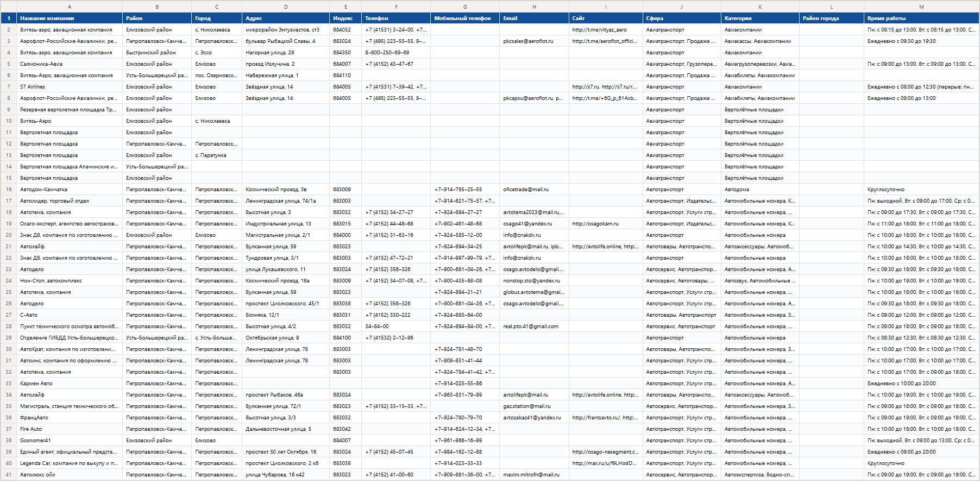
Task: Select phone cell '8-800-250-69-69'
Action: point(396,53)
